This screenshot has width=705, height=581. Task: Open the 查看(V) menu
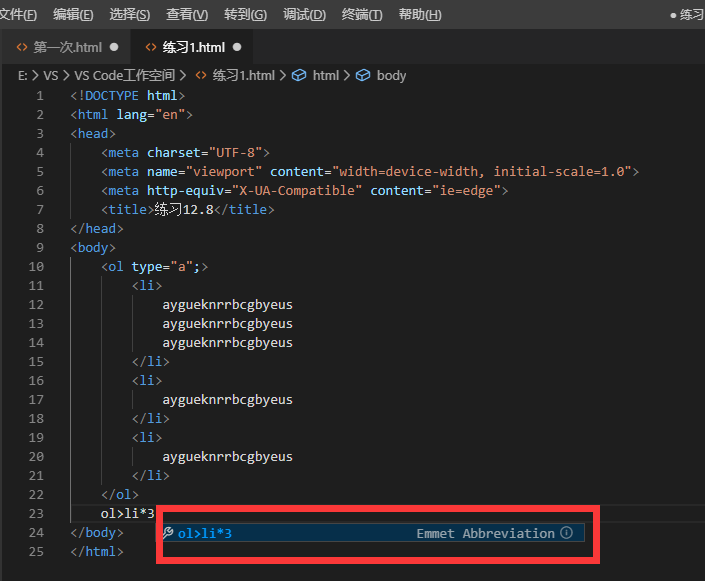pos(187,15)
